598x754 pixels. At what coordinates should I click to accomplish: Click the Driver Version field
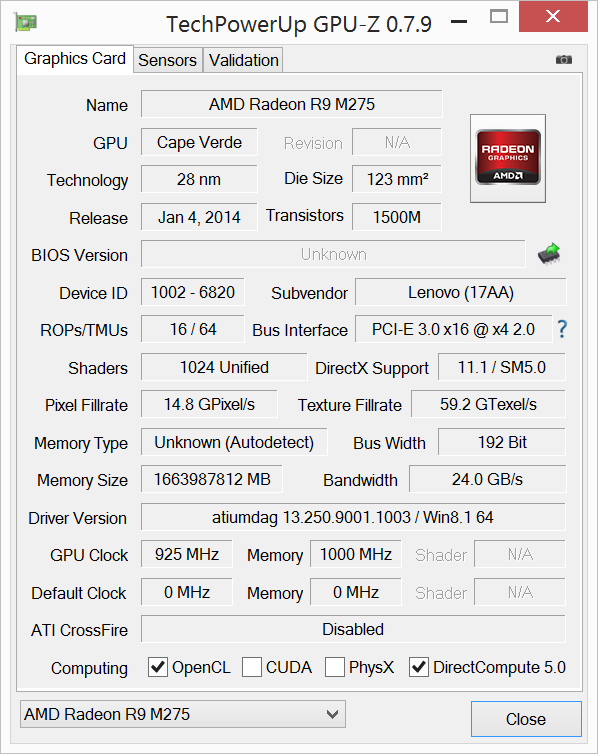pyautogui.click(x=353, y=517)
